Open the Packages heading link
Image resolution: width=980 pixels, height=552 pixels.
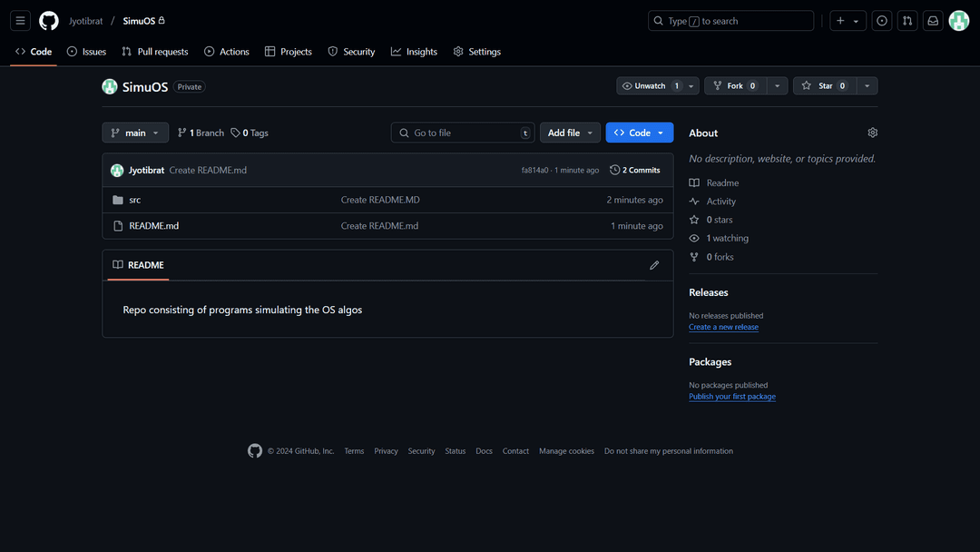tap(710, 362)
